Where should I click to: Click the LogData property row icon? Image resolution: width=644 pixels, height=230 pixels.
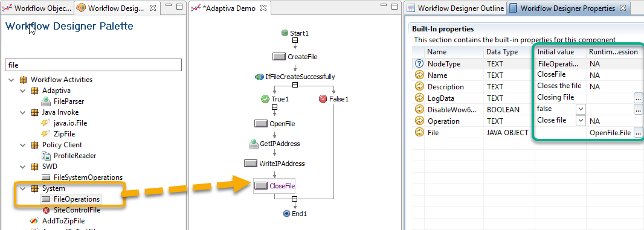coord(419,98)
